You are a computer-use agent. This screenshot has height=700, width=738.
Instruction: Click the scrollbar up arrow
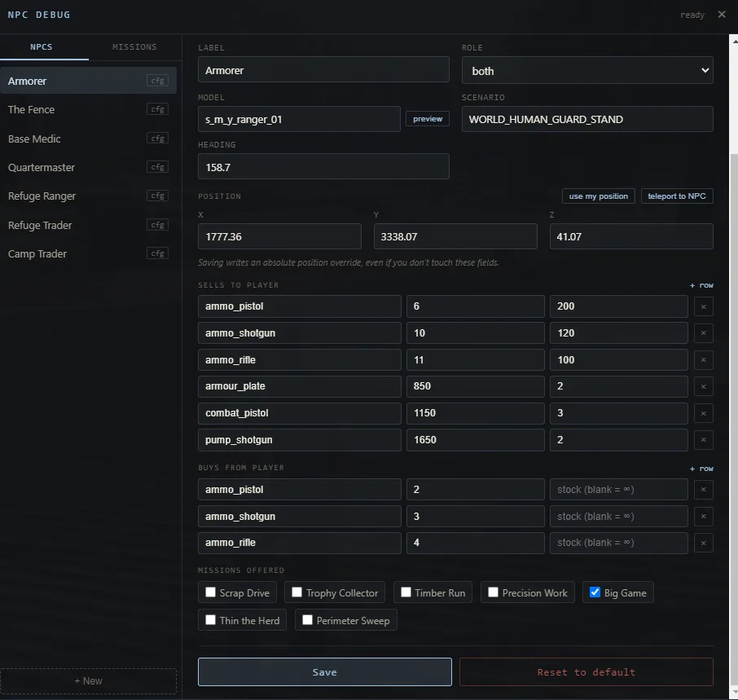click(x=735, y=42)
